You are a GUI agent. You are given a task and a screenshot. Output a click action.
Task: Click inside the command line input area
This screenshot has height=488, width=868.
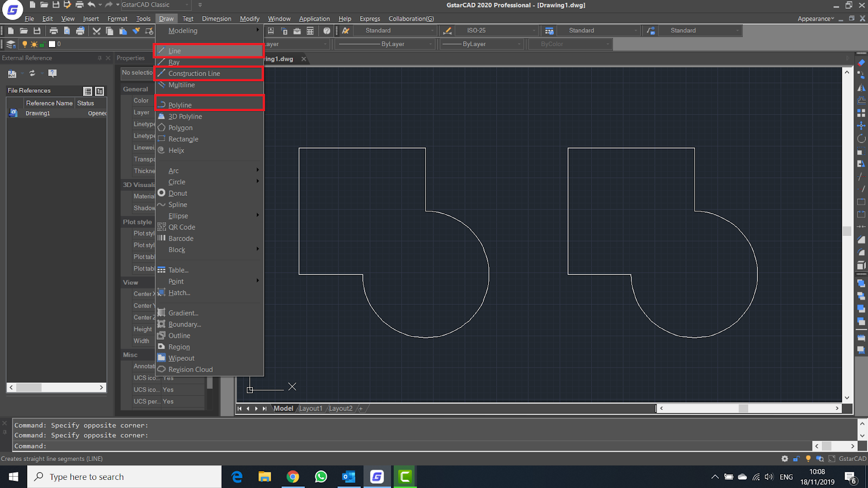click(x=217, y=446)
